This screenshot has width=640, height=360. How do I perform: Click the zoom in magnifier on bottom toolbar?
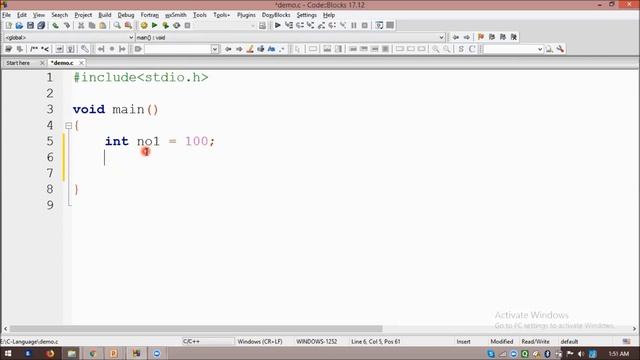click(x=436, y=49)
